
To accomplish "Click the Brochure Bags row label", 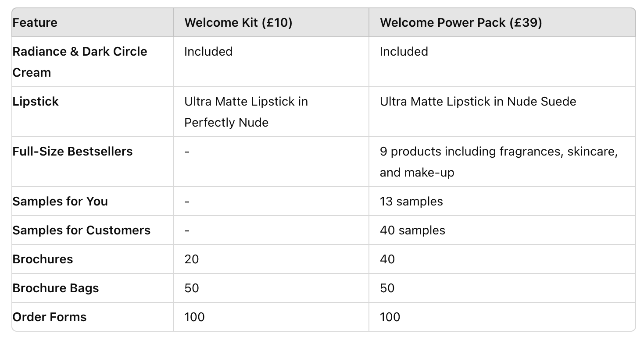I will 56,288.
